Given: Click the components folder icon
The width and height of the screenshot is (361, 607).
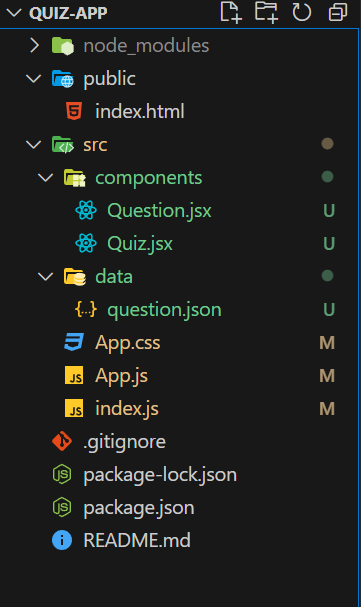Looking at the screenshot, I should [x=75, y=178].
